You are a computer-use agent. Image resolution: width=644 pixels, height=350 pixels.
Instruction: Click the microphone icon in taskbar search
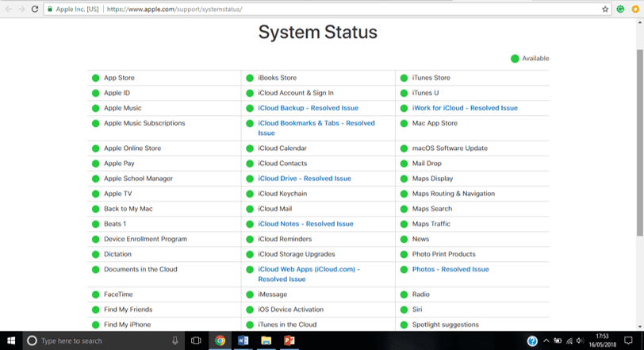pyautogui.click(x=175, y=340)
